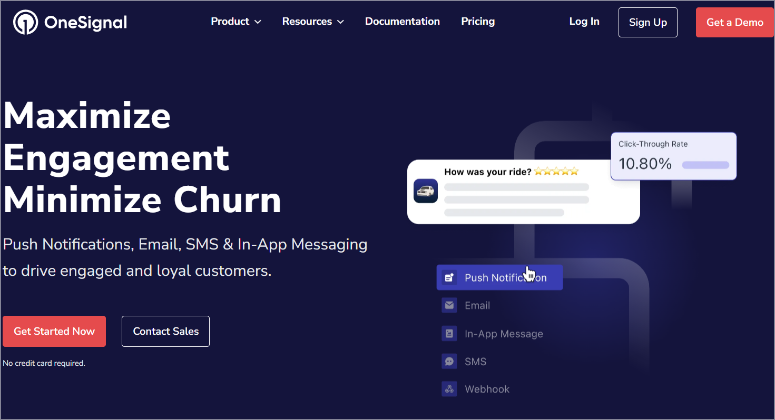Click the Contact Sales button
This screenshot has height=420, width=775.
(166, 331)
